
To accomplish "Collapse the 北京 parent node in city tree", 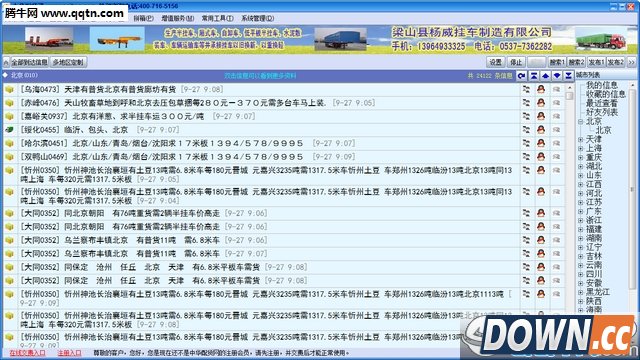I will click(x=580, y=122).
